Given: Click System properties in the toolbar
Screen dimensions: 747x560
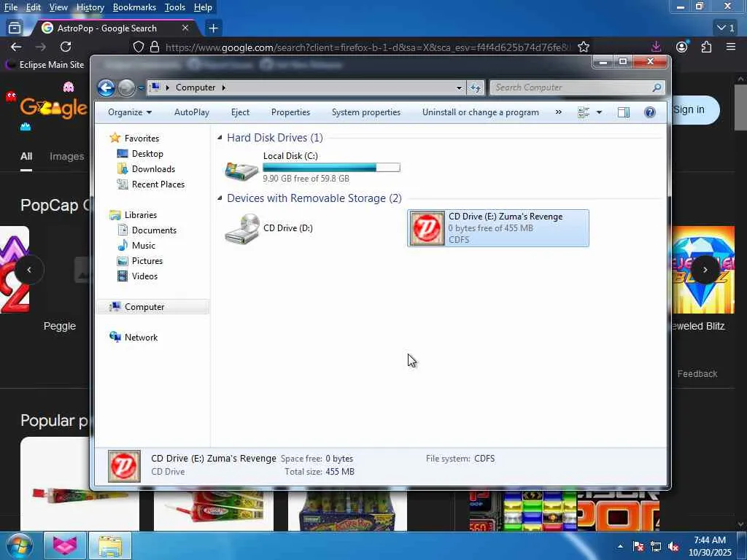Looking at the screenshot, I should tap(366, 112).
